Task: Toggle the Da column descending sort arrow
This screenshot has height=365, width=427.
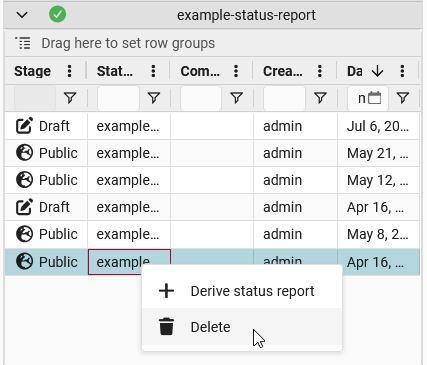Action: coord(378,71)
